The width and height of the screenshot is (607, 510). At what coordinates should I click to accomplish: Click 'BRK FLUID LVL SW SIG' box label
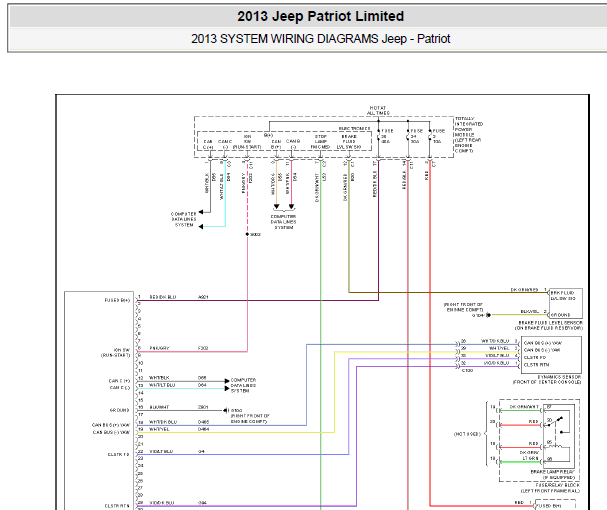click(x=563, y=295)
